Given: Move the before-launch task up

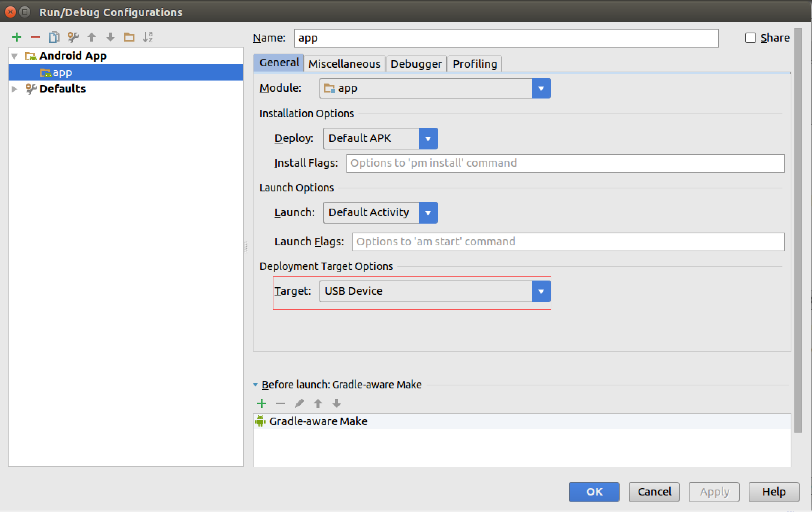Looking at the screenshot, I should (318, 403).
